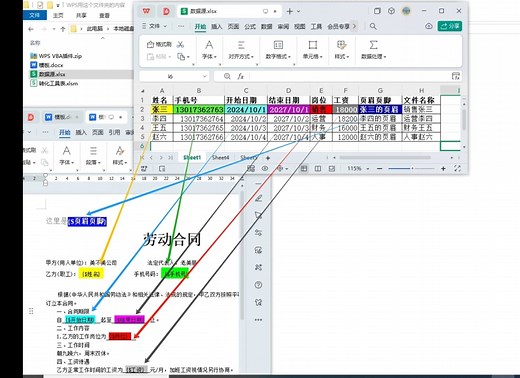Click the cube skin icon in the spreadsheet title bar
The height and width of the screenshot is (378, 520).
click(391, 11)
